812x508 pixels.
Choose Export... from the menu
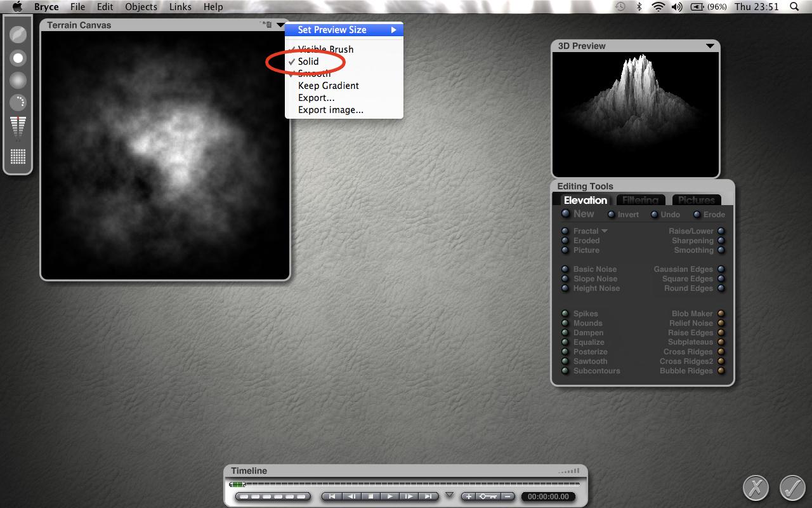click(344, 98)
